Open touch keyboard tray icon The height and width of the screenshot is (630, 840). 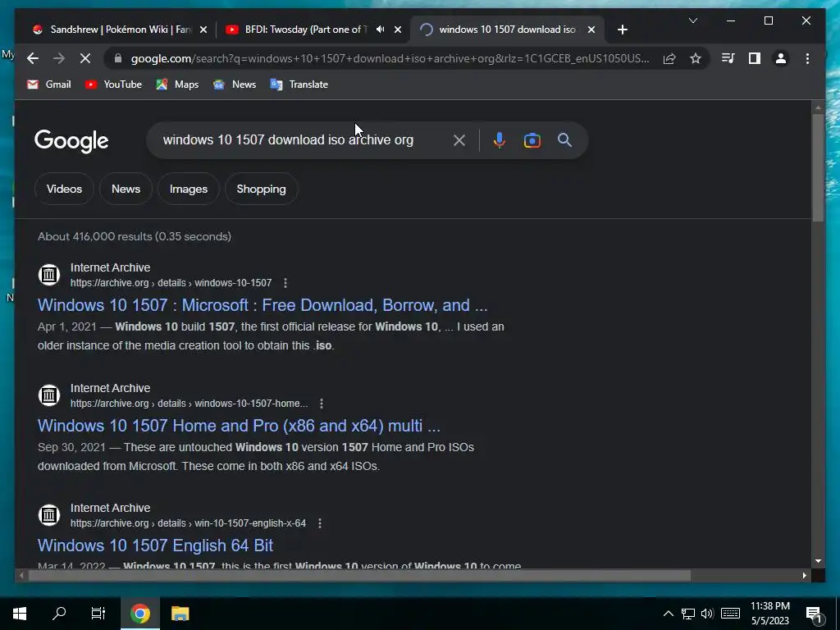click(730, 614)
